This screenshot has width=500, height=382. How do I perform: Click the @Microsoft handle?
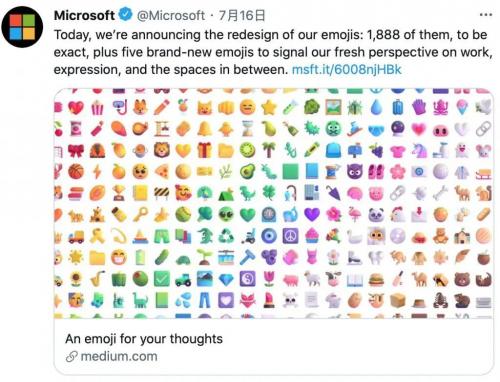click(x=171, y=15)
